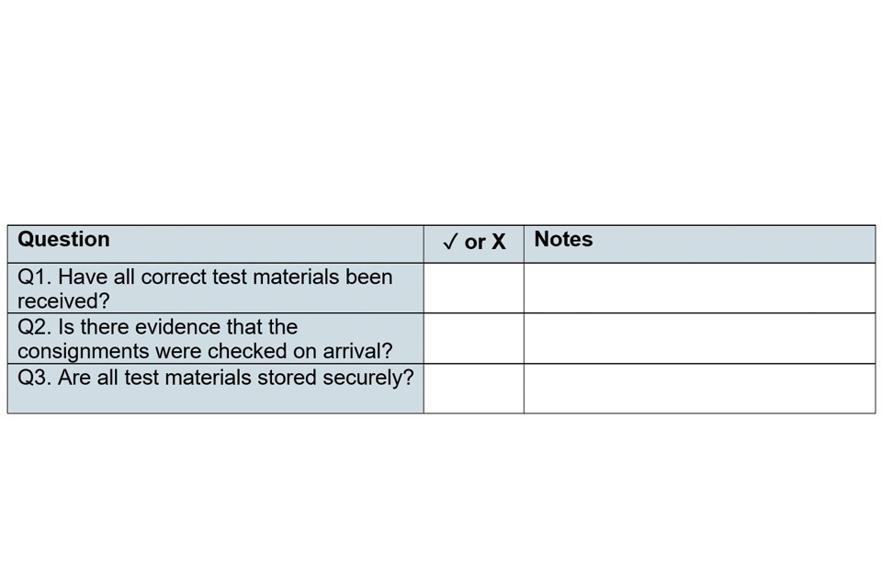The height and width of the screenshot is (588, 882).
Task: Click the "Q2." label
Action: click(35, 327)
